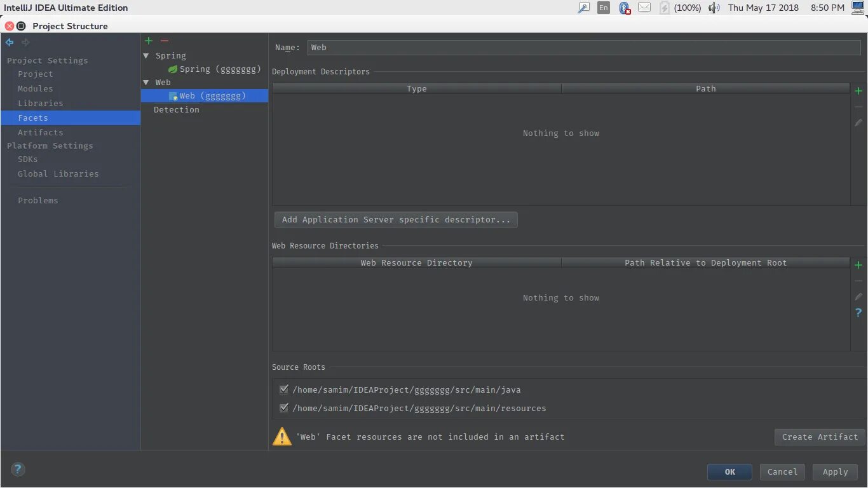Click the Bluetooth tray icon

pos(625,8)
